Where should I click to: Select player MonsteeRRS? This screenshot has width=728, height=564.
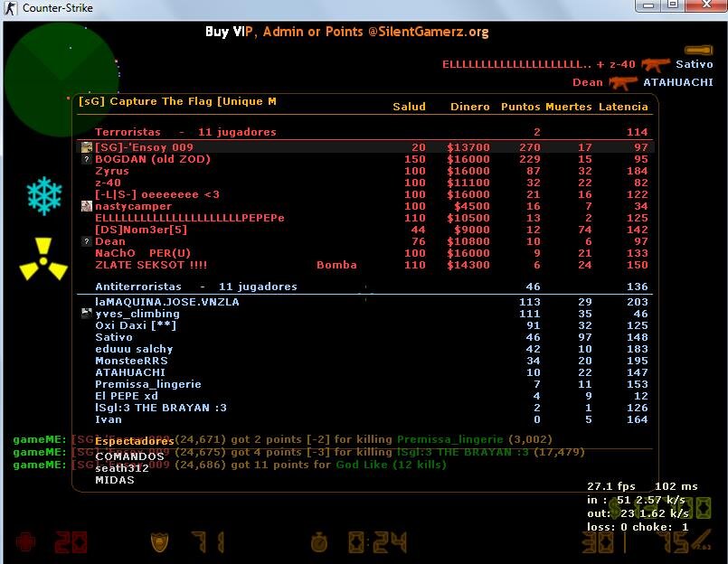(131, 361)
